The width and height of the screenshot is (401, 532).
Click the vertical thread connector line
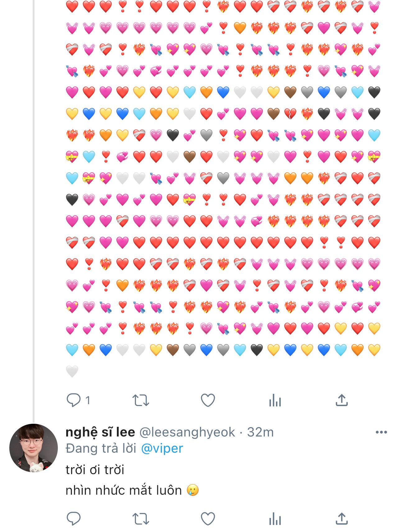point(34,218)
